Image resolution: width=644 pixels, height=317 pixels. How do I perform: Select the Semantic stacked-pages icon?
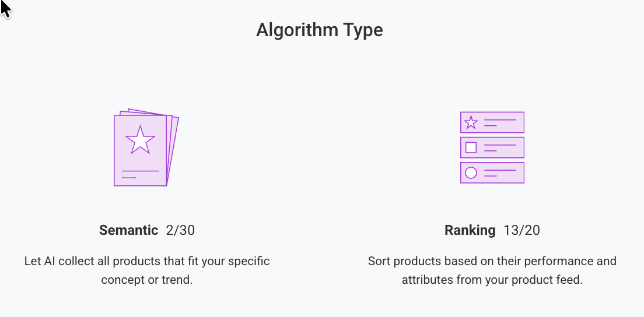146,147
